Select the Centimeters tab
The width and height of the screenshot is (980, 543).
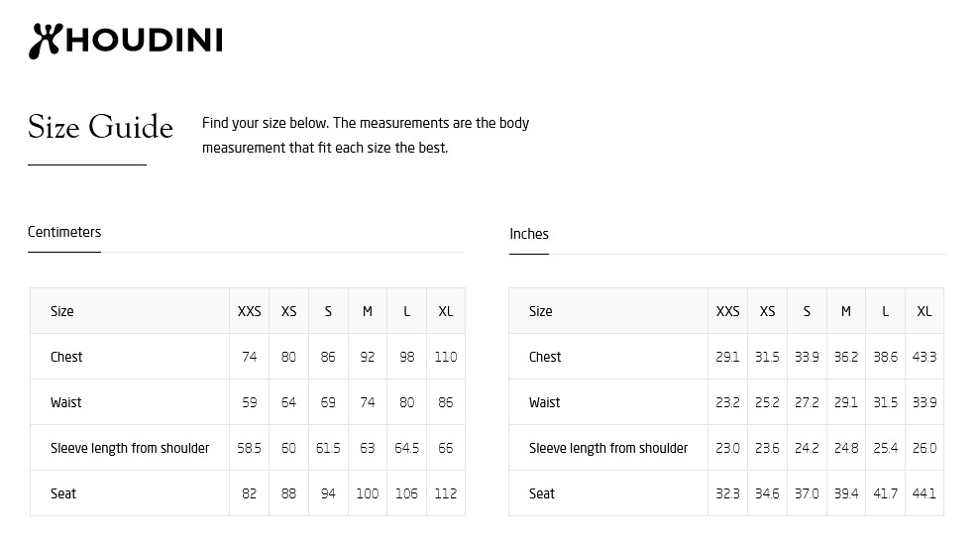click(x=64, y=232)
